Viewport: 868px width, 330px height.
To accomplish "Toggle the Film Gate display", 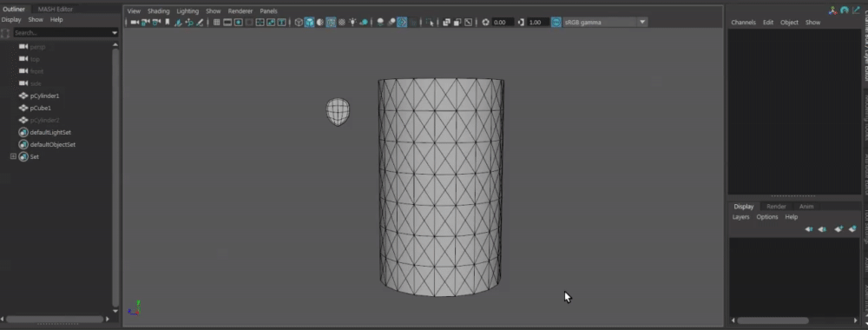I will click(x=227, y=23).
